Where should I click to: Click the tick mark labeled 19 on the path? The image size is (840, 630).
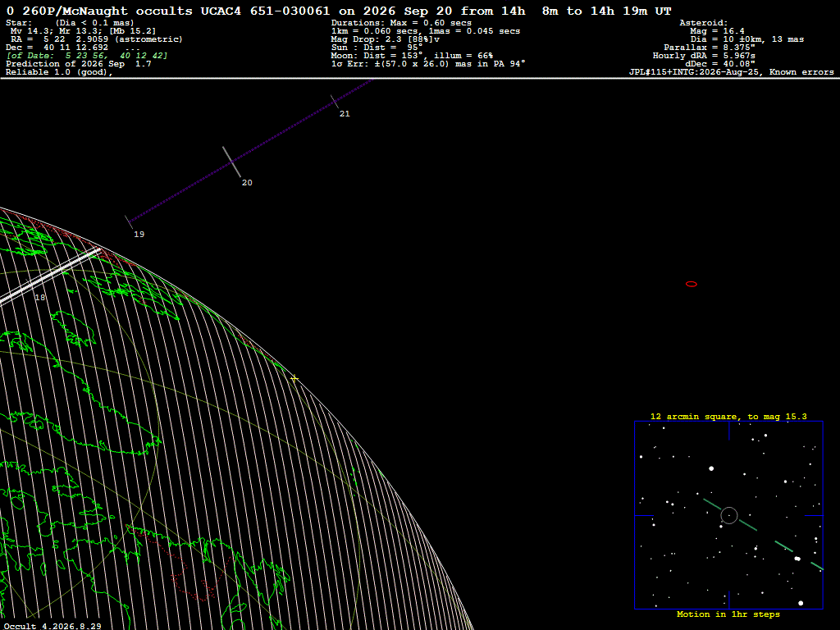(129, 221)
